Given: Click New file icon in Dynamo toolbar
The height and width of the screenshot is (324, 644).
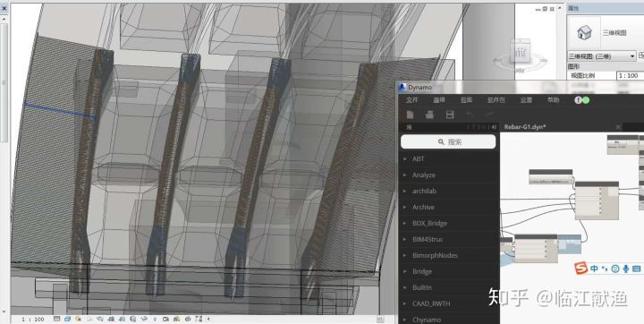Looking at the screenshot, I should pos(410,115).
